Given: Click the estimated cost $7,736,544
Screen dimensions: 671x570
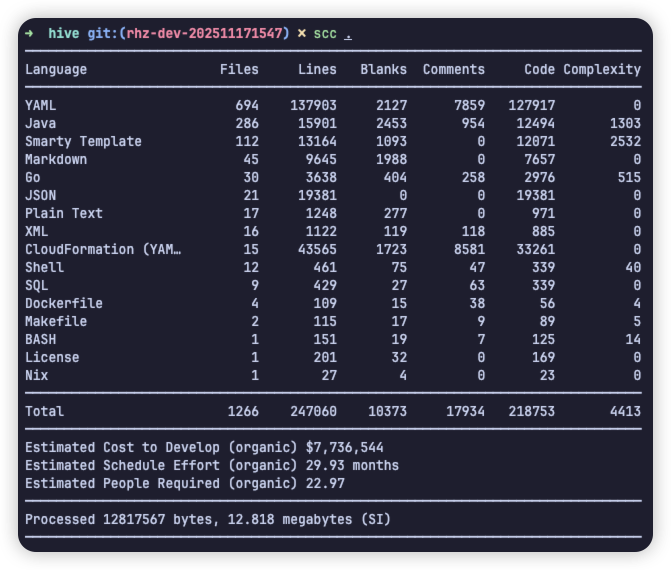Looking at the screenshot, I should pyautogui.click(x=344, y=447).
